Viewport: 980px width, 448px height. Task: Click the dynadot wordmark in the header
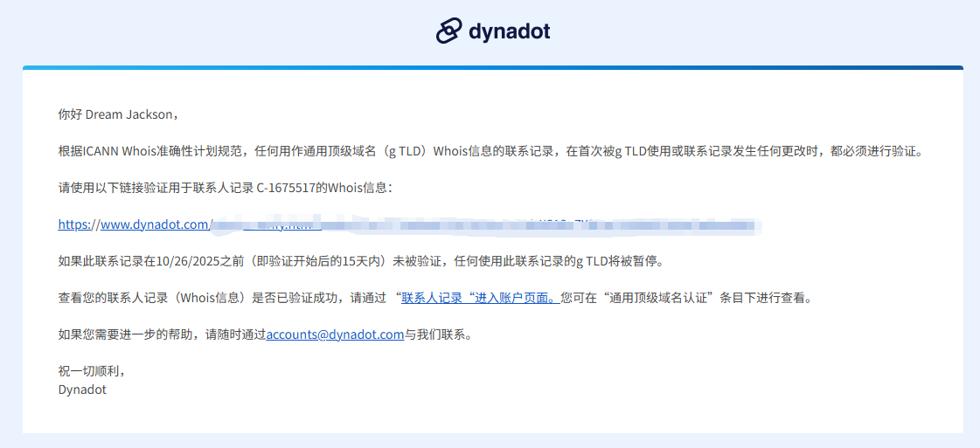510,32
